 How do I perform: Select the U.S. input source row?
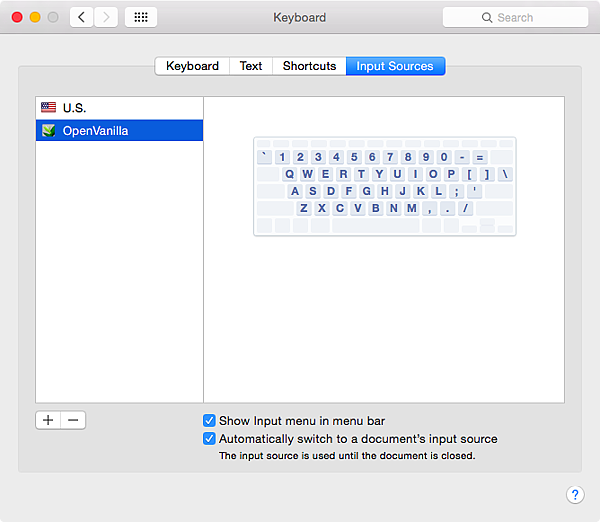119,108
